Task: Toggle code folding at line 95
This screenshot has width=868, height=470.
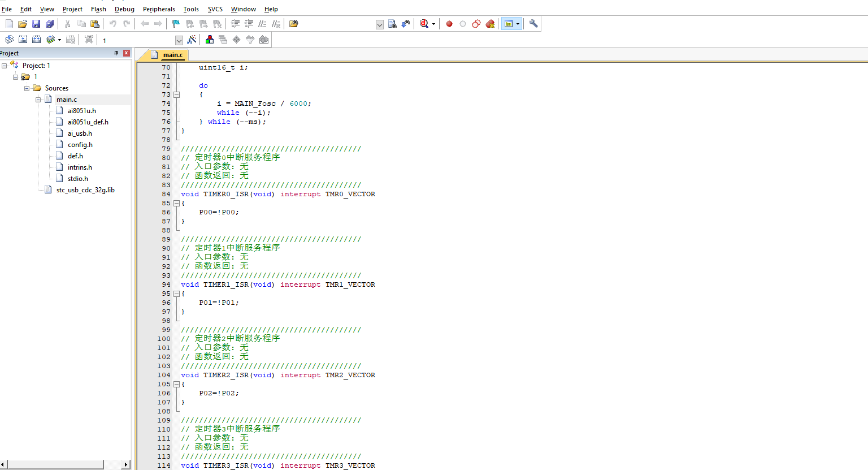Action: click(x=176, y=294)
